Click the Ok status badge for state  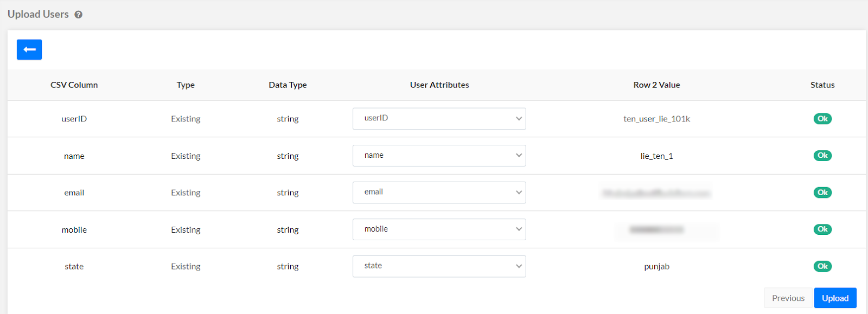[x=822, y=266]
